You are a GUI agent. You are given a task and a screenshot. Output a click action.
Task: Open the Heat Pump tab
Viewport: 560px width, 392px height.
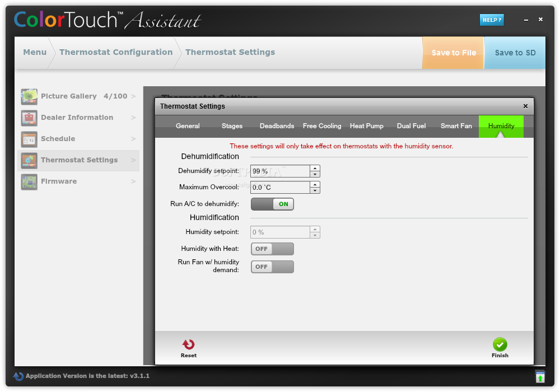click(x=366, y=126)
